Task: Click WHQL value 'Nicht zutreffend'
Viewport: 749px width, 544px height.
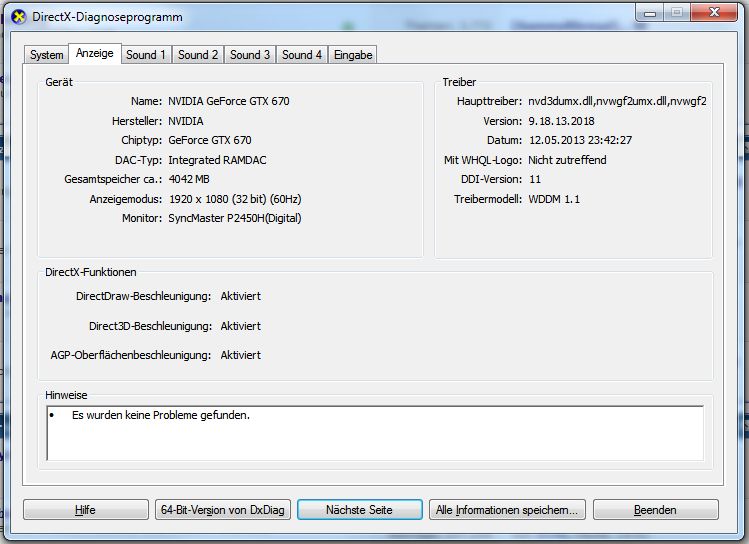Action: point(567,160)
